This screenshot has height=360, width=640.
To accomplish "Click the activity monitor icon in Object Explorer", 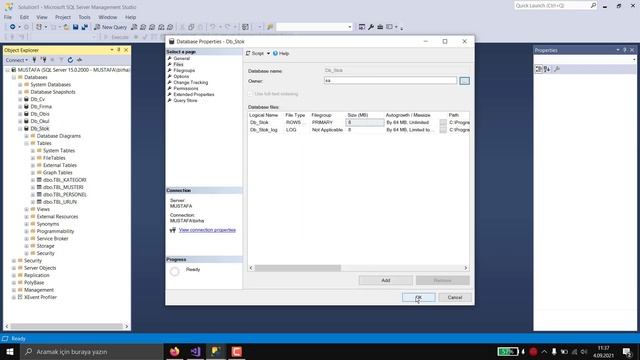I will [x=79, y=60].
